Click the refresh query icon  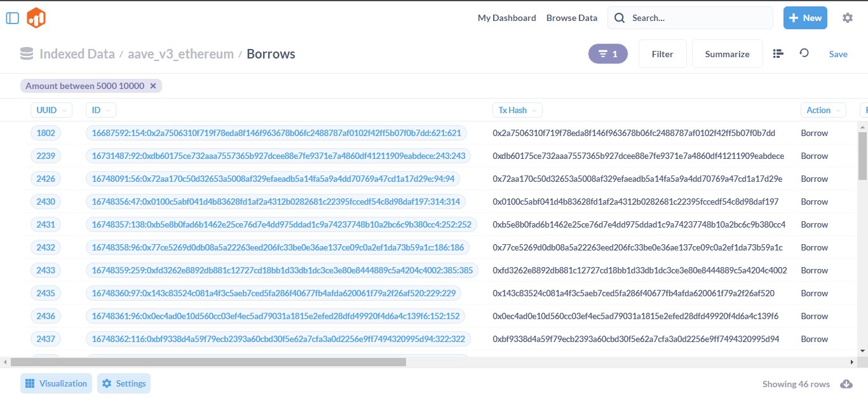click(x=804, y=53)
